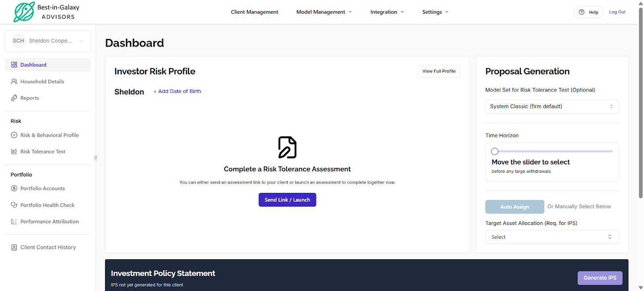Viewport: 644px width, 291px height.
Task: Click the Add Date of Birth link
Action: pyautogui.click(x=177, y=91)
